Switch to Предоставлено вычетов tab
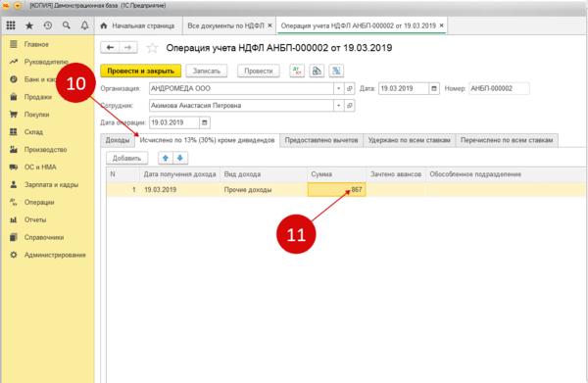Screen dimensions: 588x383 [321, 140]
